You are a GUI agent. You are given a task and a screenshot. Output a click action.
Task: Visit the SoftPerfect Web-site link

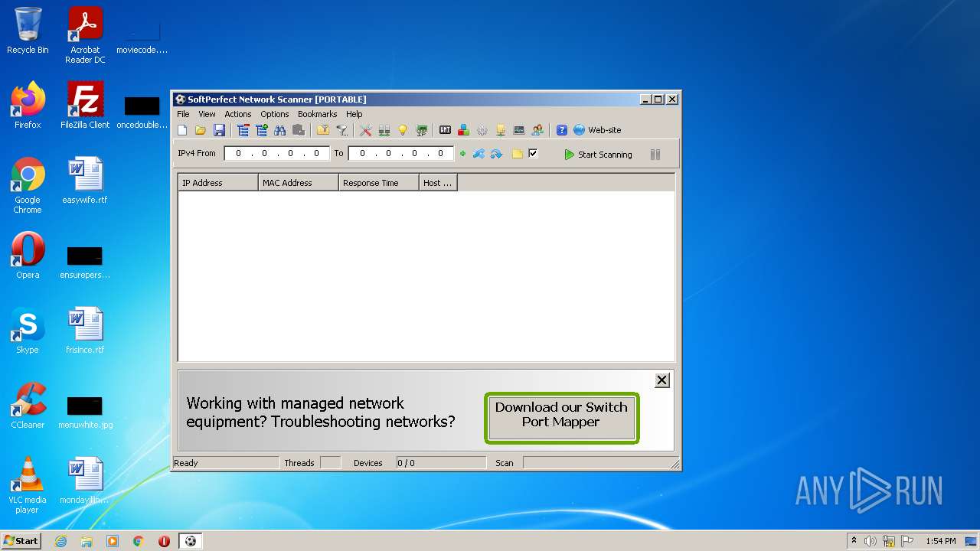tap(597, 130)
